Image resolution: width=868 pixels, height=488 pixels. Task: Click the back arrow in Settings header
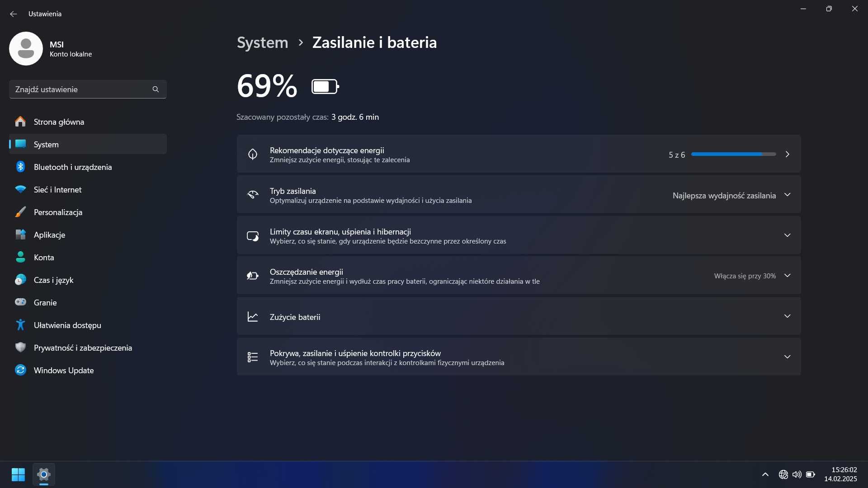(14, 14)
